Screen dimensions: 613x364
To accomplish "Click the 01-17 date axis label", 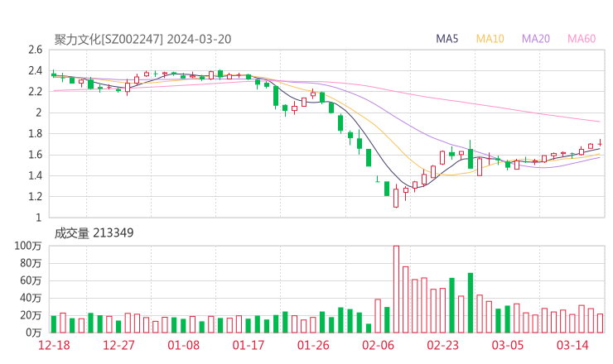I will click(249, 345).
